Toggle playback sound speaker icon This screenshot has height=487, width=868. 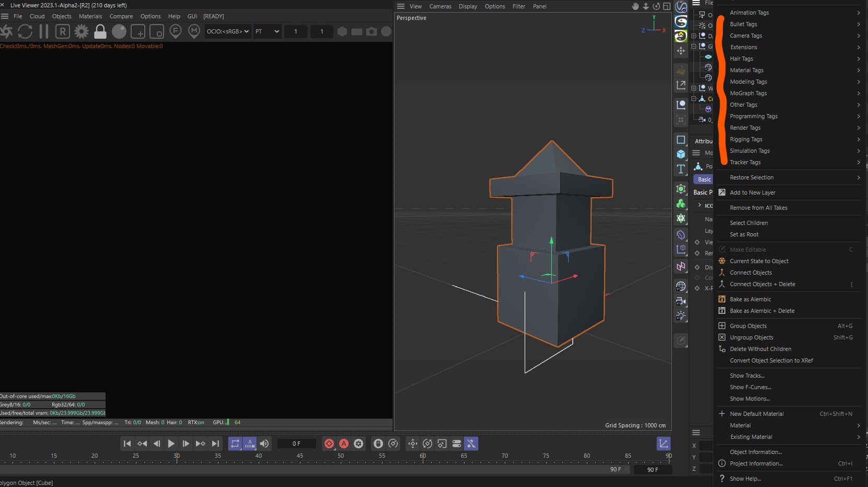coord(264,444)
